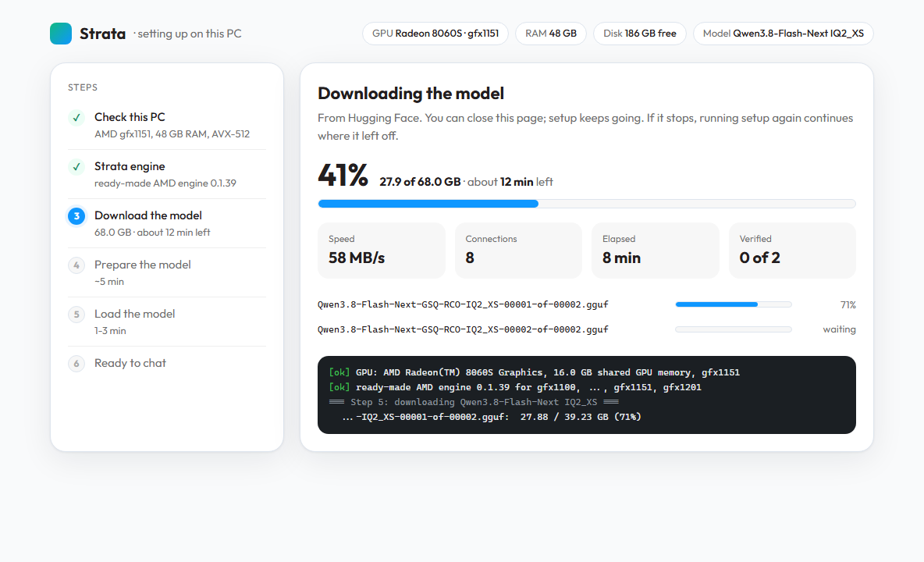Click the Speed 58 MB/s card
The width and height of the screenshot is (924, 562).
382,251
